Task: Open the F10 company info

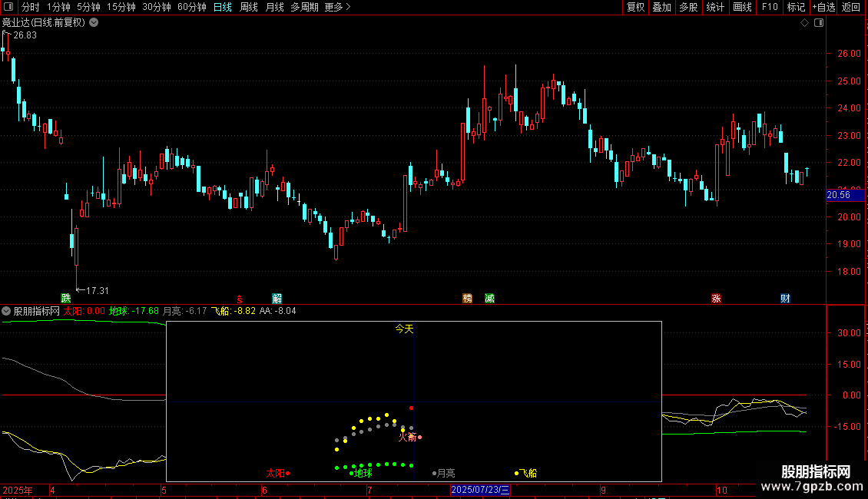Action: [x=770, y=7]
